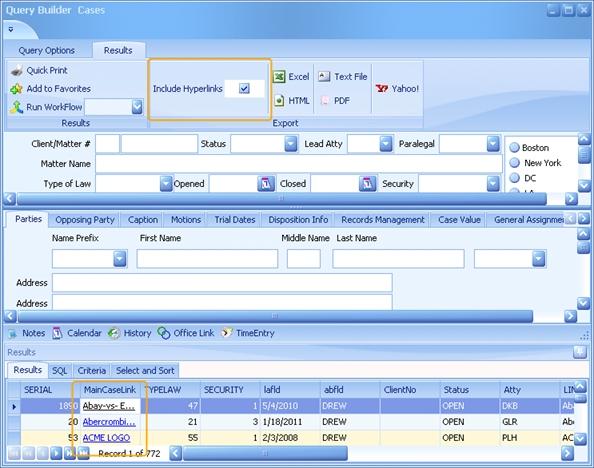
Task: Open the Paralegal dropdown
Action: 493,144
